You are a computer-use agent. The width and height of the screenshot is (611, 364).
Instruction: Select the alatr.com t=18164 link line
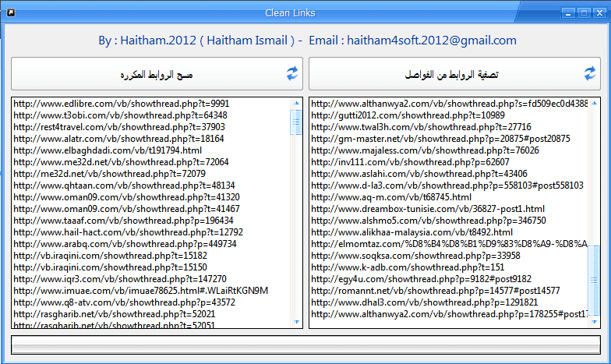coord(118,139)
